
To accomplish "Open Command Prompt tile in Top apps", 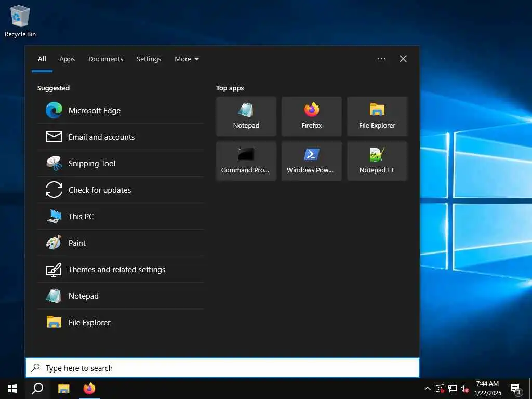I will click(246, 161).
